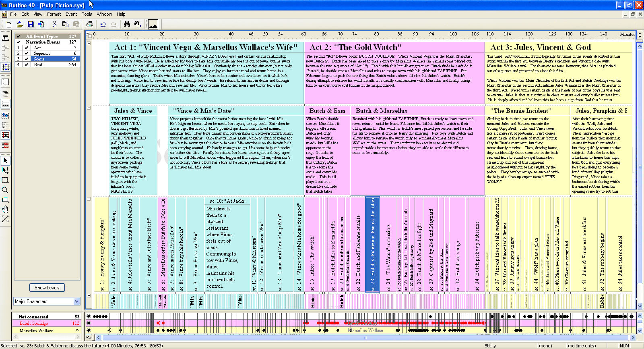This screenshot has height=349, width=644.
Task: Click the Undo arrow icon
Action: (x=103, y=25)
